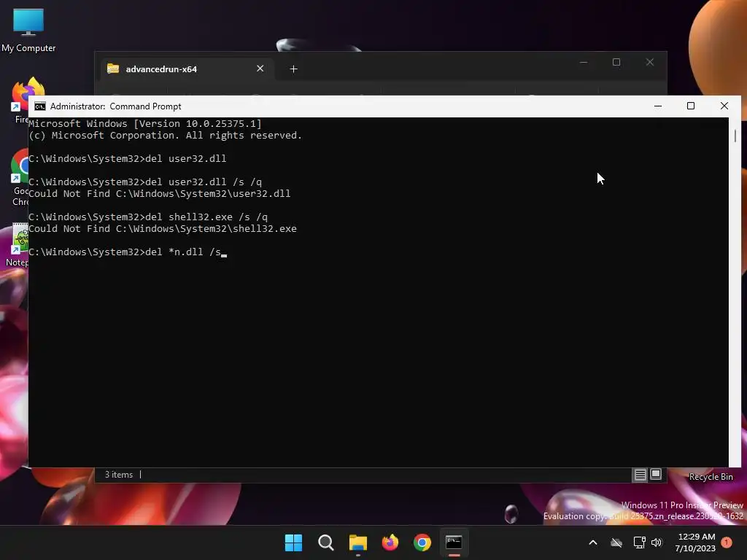This screenshot has height=560, width=747.
Task: Click the 'del shell32.exe /s /q' command
Action: [x=206, y=217]
